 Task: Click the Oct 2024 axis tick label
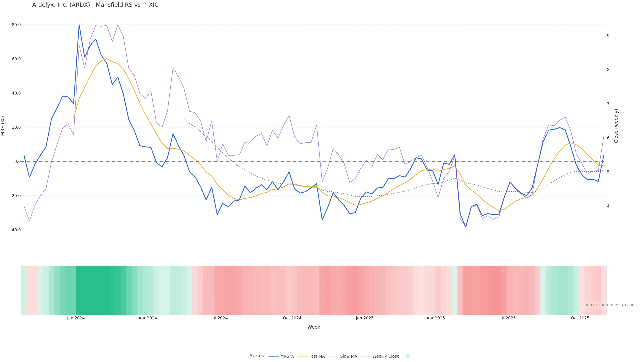click(x=292, y=318)
